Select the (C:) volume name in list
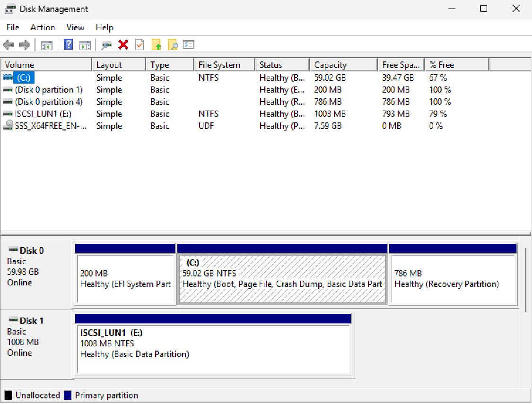532x404 pixels. 24,77
